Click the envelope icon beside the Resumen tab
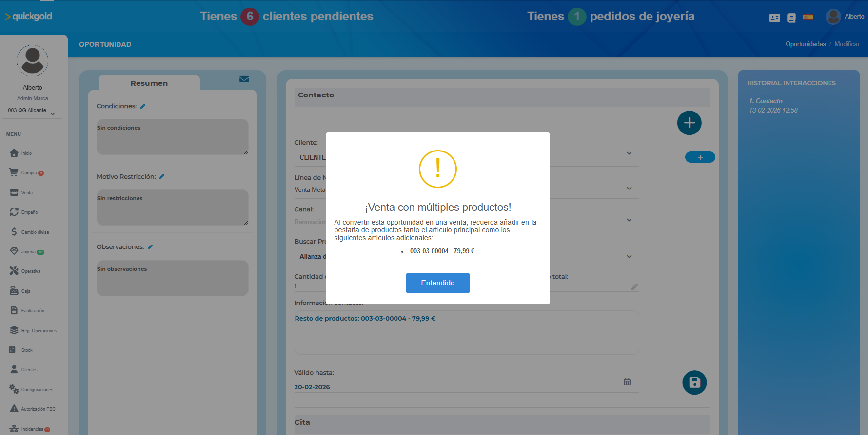The width and height of the screenshot is (868, 435). tap(244, 79)
